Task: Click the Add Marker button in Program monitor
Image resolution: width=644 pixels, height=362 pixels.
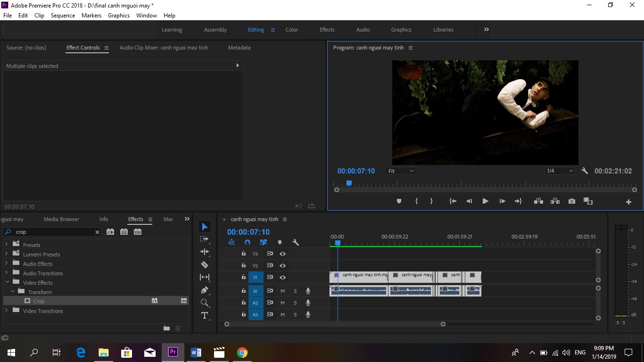Action: 399,201
